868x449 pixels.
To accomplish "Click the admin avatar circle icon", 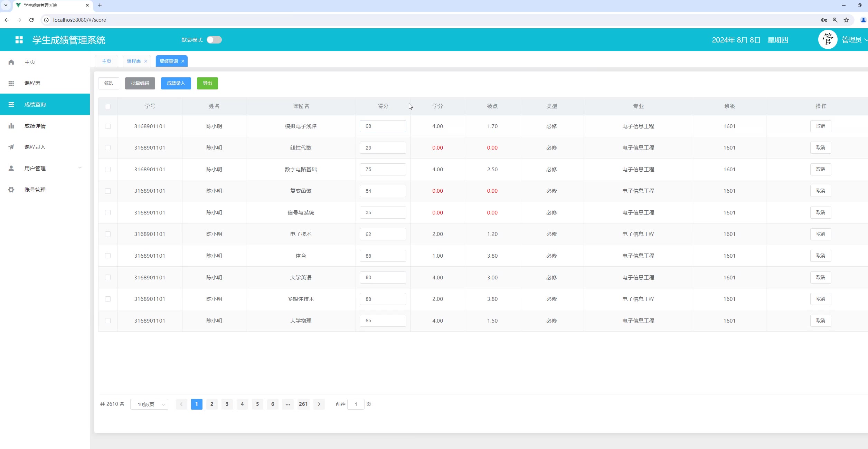I will click(827, 40).
